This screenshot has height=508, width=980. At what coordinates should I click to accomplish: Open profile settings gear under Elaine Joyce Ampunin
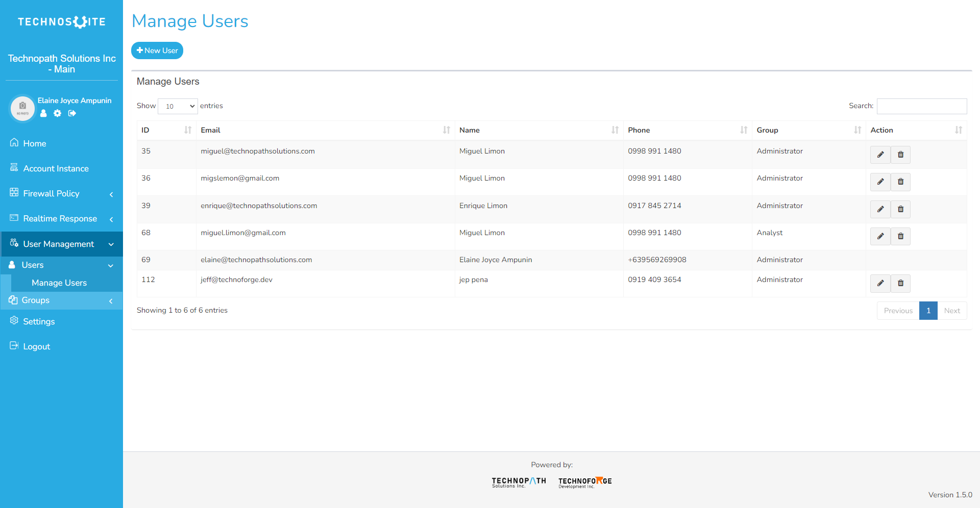click(x=57, y=113)
